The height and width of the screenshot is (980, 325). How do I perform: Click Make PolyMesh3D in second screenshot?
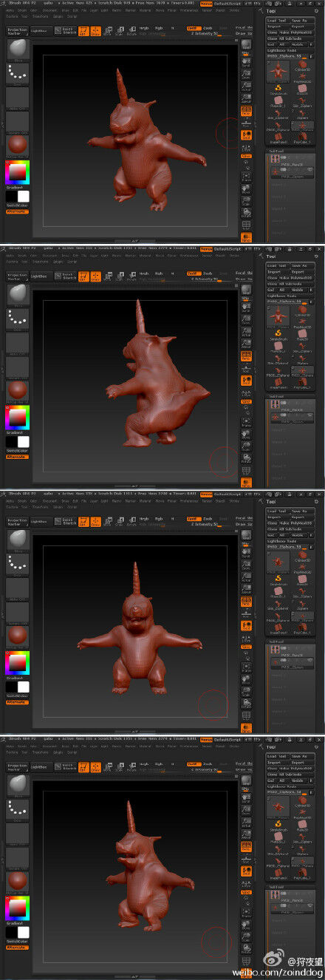click(x=295, y=278)
